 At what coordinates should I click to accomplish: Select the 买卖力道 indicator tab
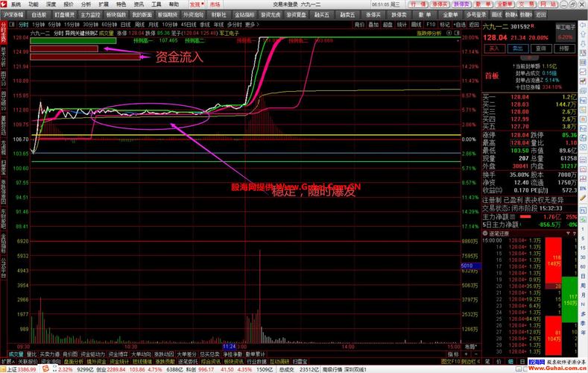(49, 354)
